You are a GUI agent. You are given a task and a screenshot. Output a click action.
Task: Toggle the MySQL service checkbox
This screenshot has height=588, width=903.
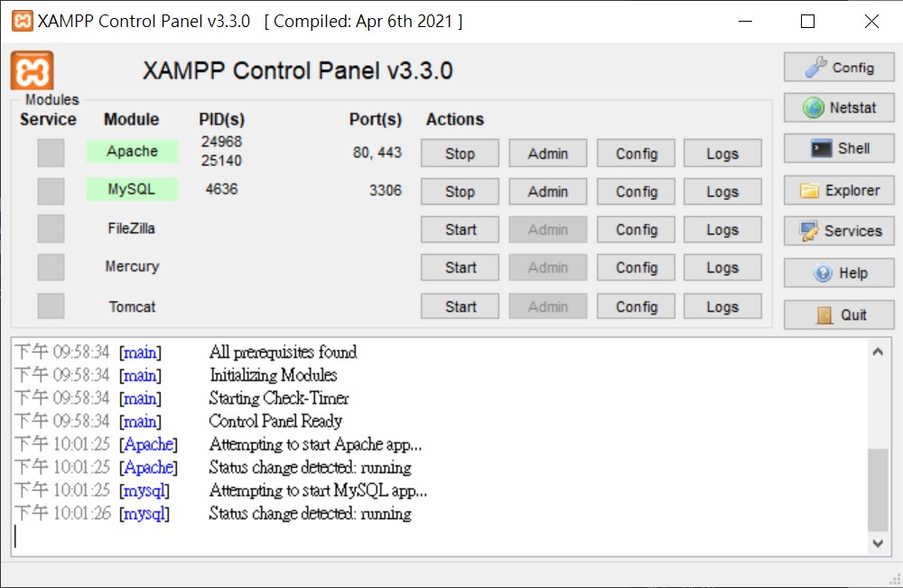[51, 191]
